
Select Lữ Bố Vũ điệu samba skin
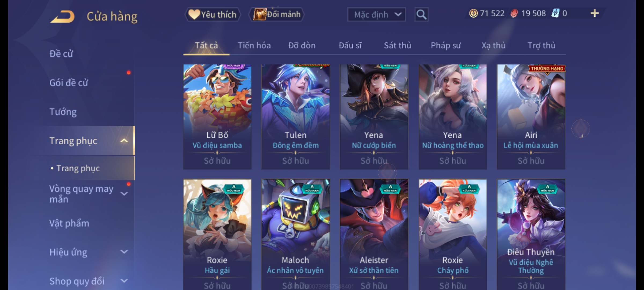(217, 117)
